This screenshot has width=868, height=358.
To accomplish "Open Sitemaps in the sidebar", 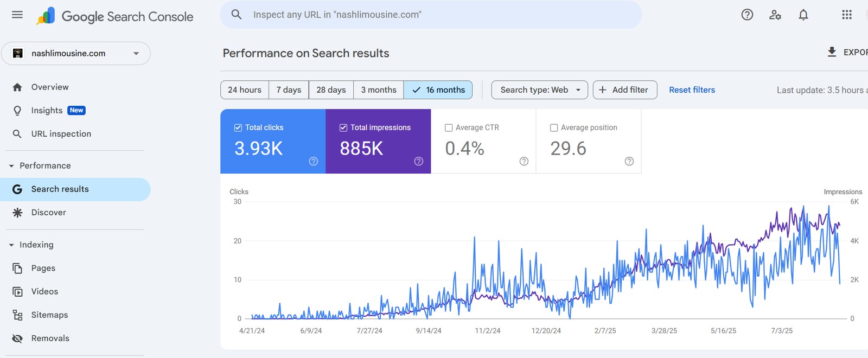I will coord(49,315).
